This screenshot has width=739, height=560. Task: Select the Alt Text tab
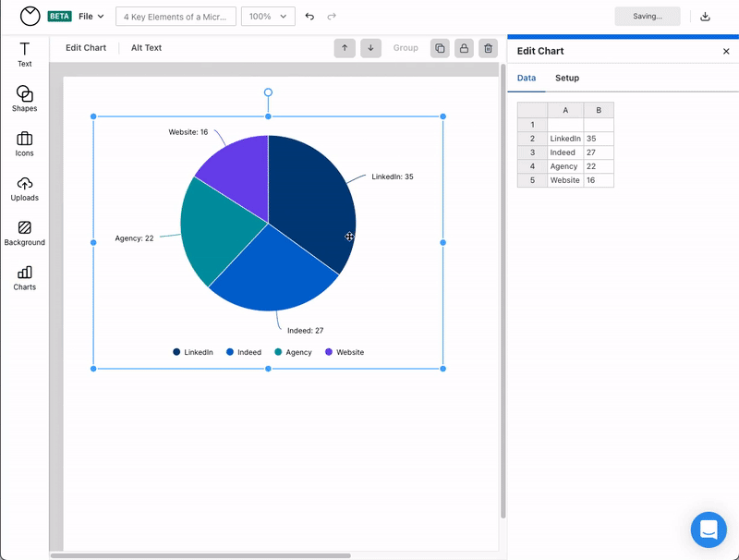[145, 47]
